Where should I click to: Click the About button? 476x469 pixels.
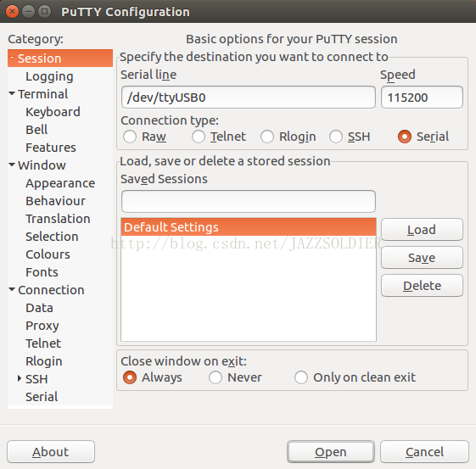point(51,452)
